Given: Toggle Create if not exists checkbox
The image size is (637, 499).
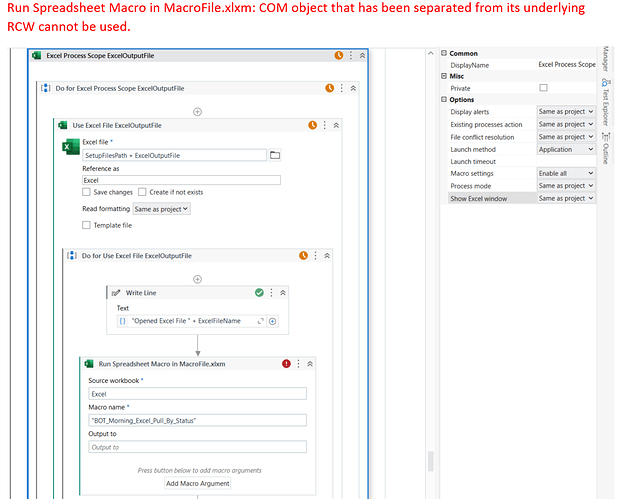Looking at the screenshot, I should (142, 192).
